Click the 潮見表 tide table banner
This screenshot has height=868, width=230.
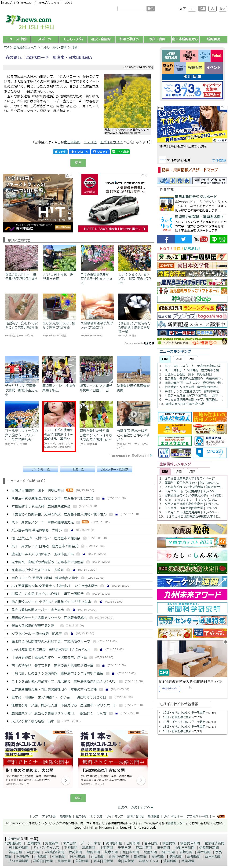[175, 181]
